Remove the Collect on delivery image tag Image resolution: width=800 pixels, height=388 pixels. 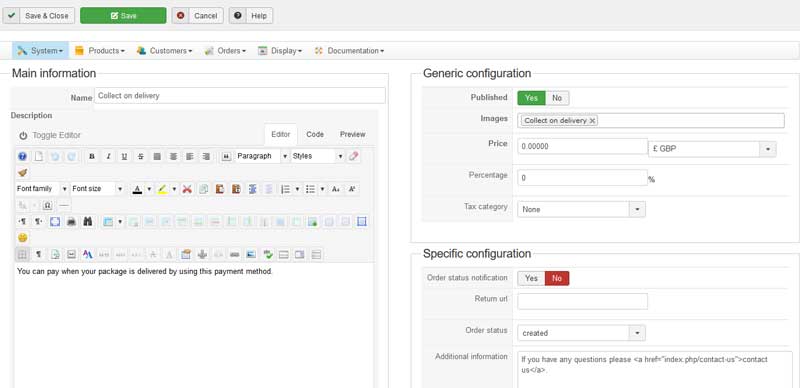pos(592,121)
